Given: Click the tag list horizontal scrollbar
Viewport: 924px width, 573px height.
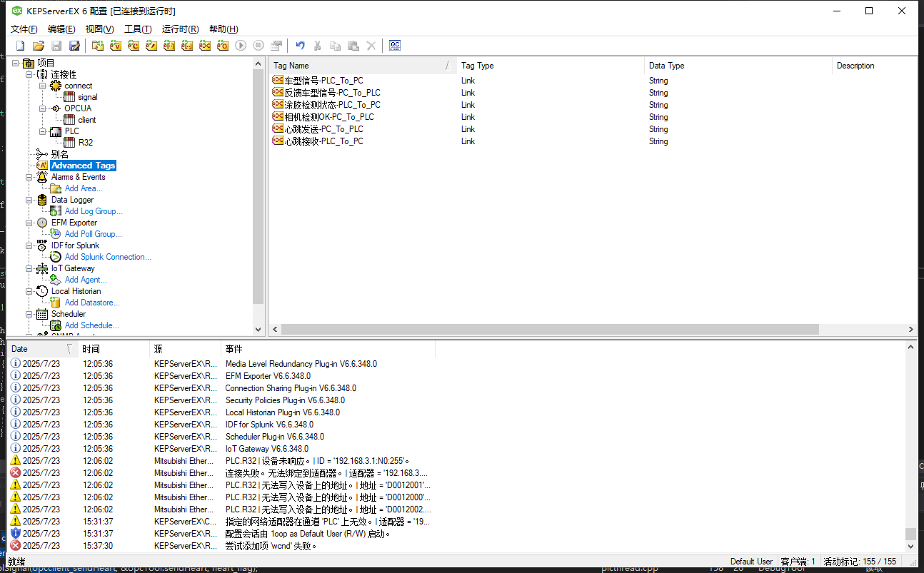Looking at the screenshot, I should [550, 330].
